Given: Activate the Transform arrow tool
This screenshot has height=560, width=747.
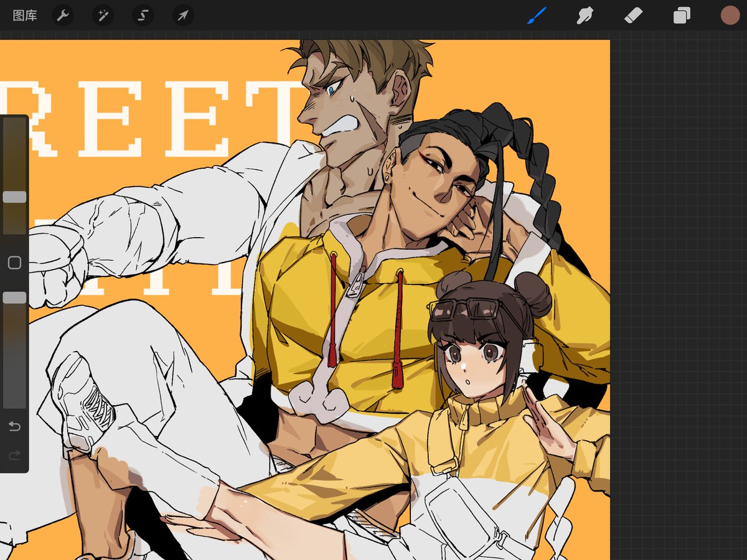Looking at the screenshot, I should pyautogui.click(x=183, y=16).
